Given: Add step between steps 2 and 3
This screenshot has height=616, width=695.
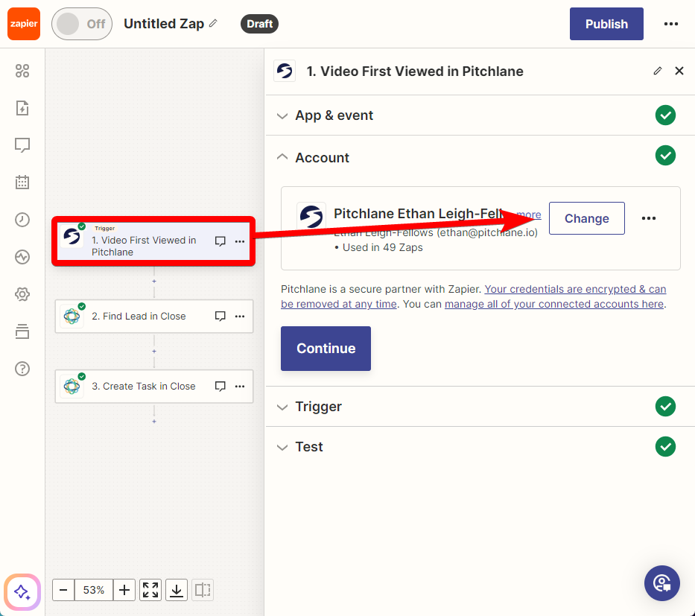Looking at the screenshot, I should tap(154, 352).
